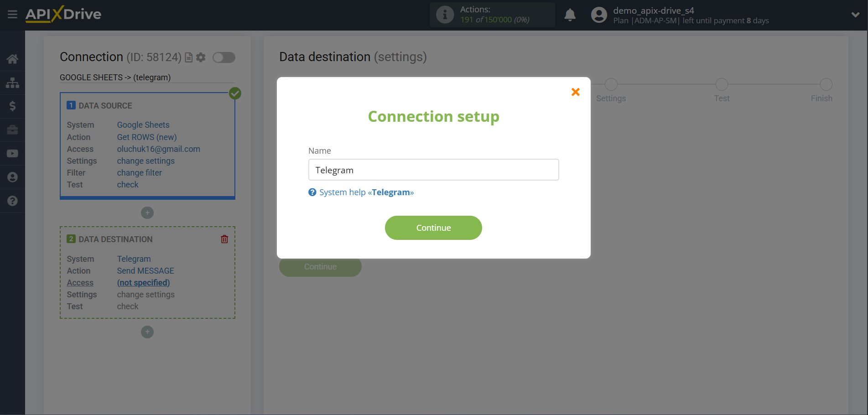Click the user profile icon in the sidebar
868x415 pixels.
[12, 177]
